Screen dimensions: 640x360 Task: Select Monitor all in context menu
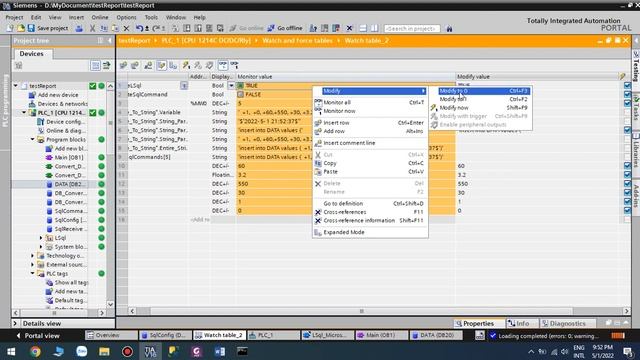click(370, 102)
